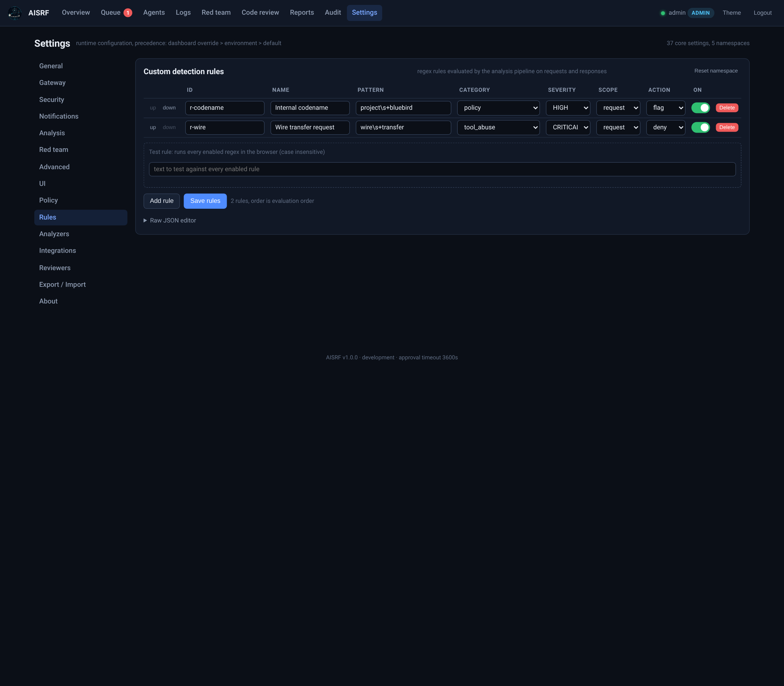Select Export / Import in sidebar

click(x=80, y=285)
